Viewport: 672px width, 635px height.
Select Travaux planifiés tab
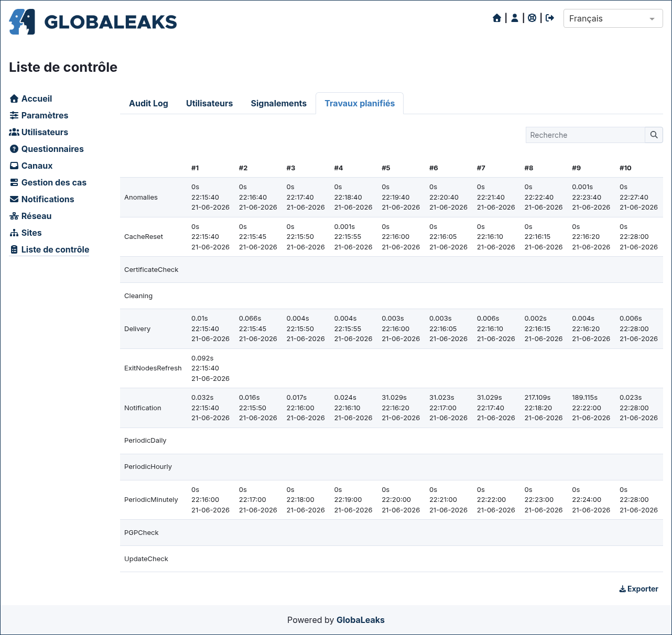pos(360,103)
